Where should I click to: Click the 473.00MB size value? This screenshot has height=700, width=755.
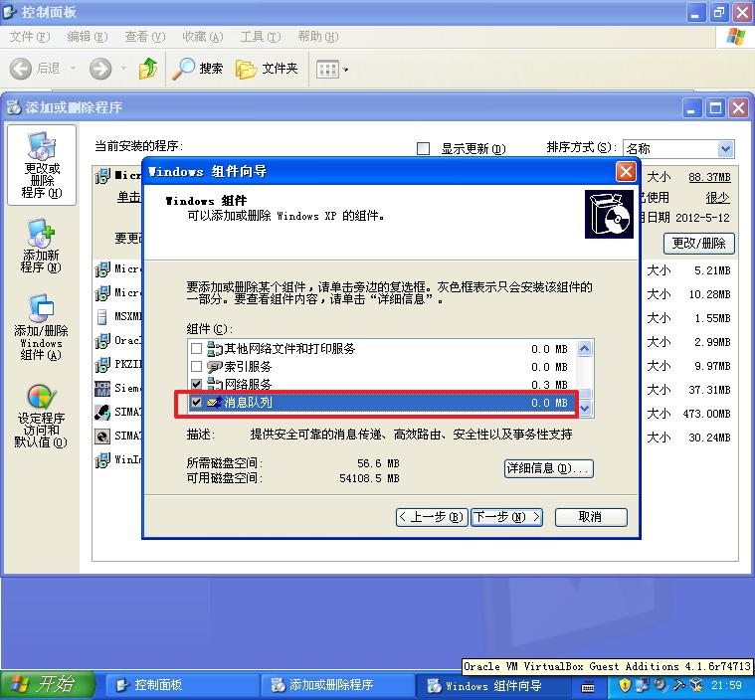click(706, 414)
